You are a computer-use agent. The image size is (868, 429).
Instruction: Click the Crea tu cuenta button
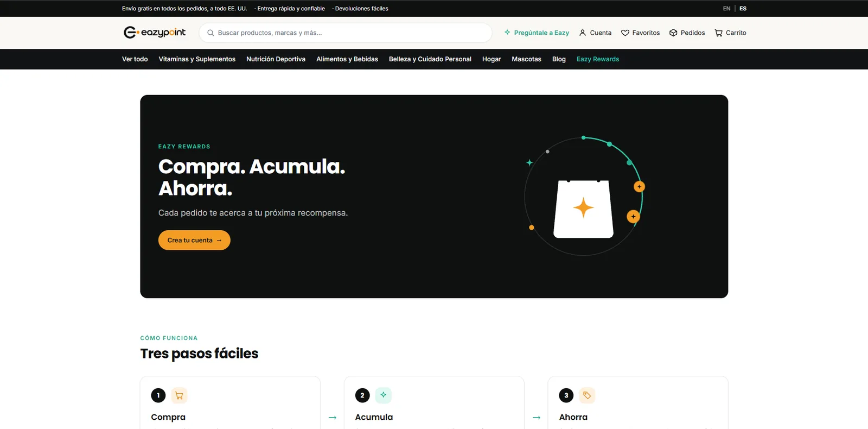(194, 240)
